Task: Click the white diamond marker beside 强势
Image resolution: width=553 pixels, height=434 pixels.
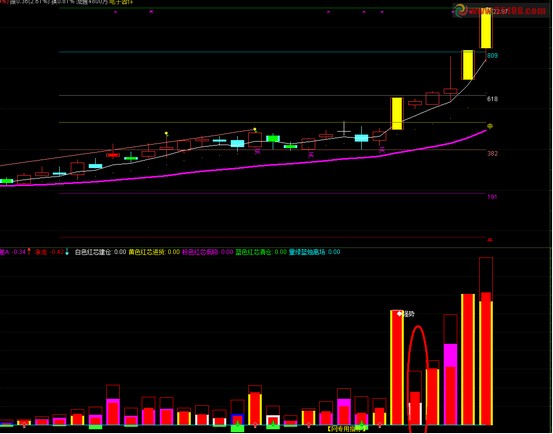Action: 400,313
